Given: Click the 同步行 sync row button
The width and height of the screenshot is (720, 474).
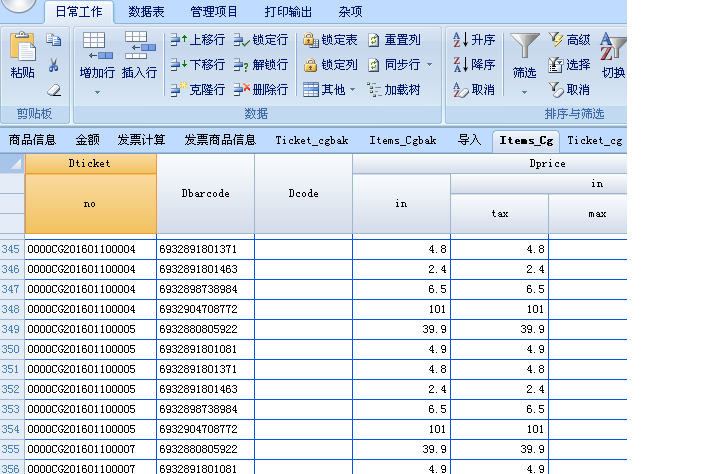Looking at the screenshot, I should [x=394, y=65].
